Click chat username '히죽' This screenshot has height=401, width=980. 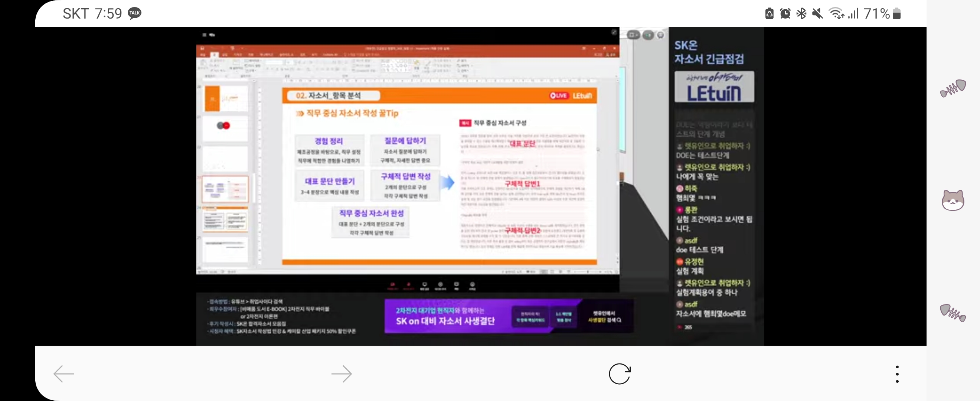pos(690,188)
